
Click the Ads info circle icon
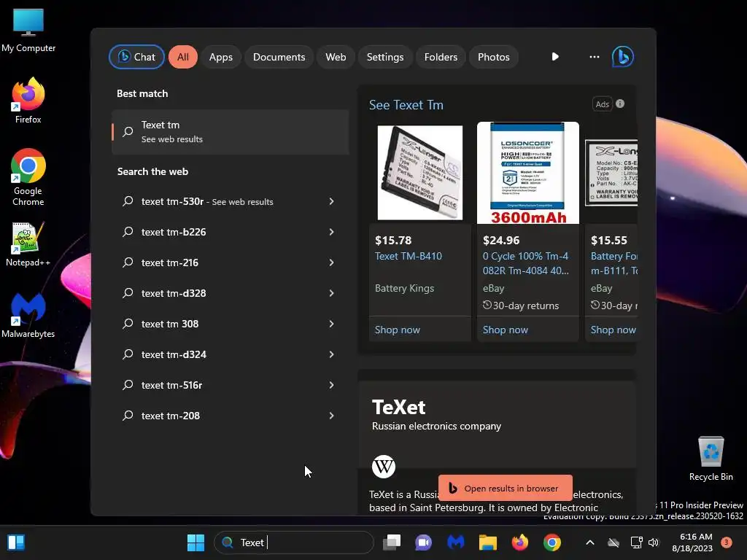(620, 104)
